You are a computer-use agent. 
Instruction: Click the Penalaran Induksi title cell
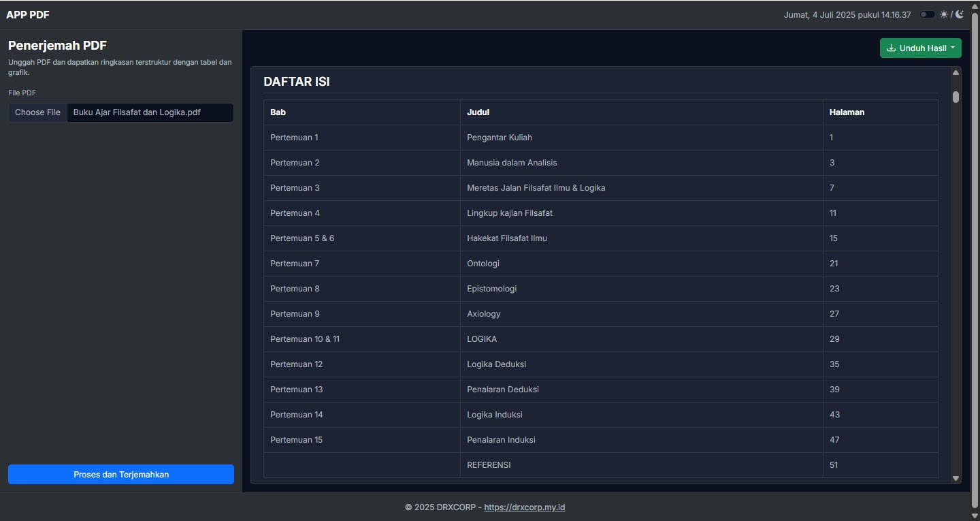pos(642,440)
